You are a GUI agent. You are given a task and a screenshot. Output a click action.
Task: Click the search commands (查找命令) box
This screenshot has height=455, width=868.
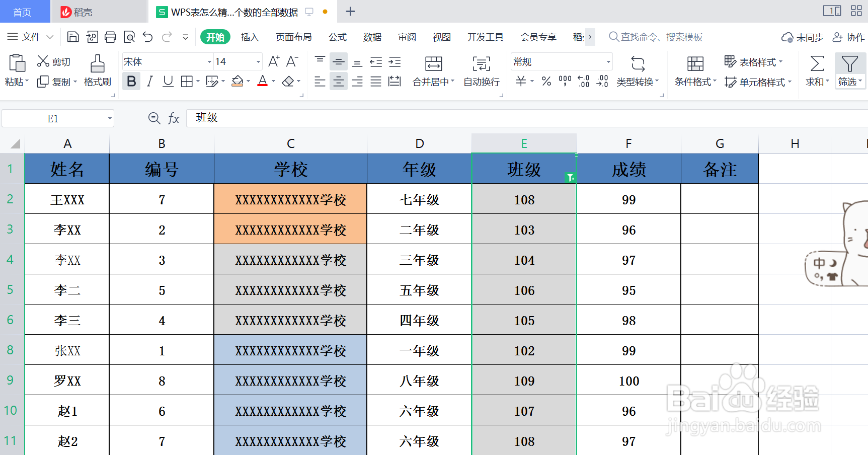coord(656,37)
